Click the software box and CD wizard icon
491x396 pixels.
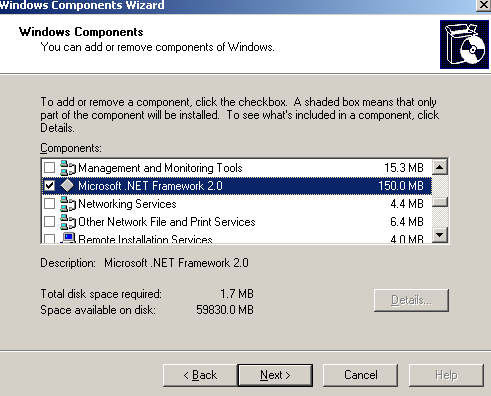click(x=464, y=44)
